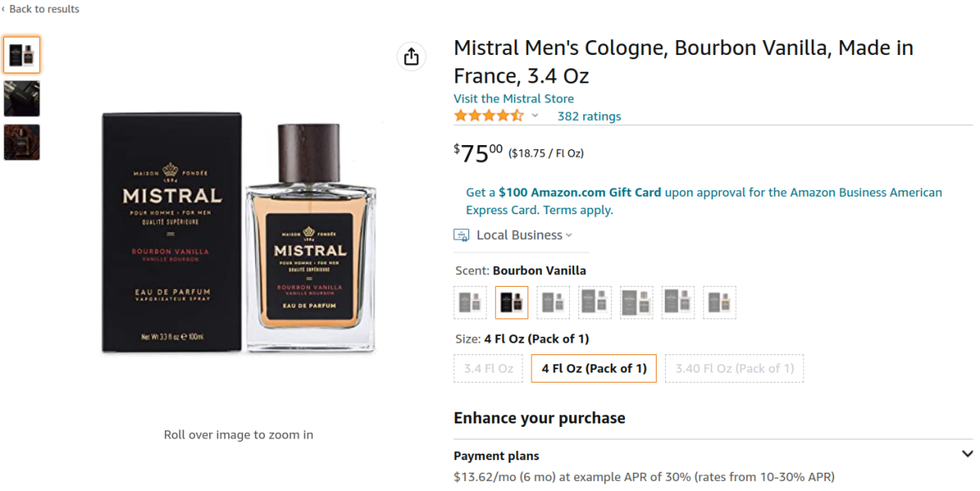Pick the last scent swatch option
This screenshot has height=491, width=980.
point(720,303)
